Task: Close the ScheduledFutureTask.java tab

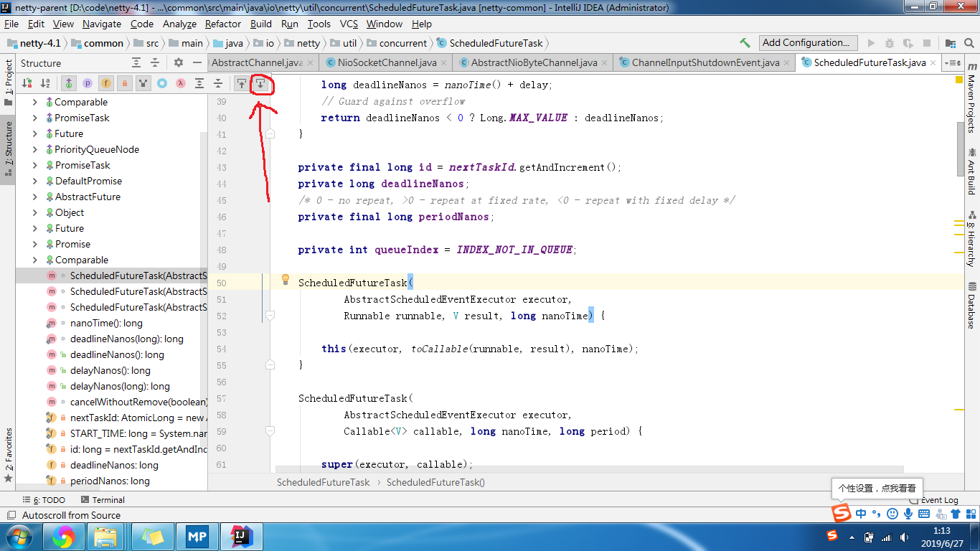Action: point(933,62)
